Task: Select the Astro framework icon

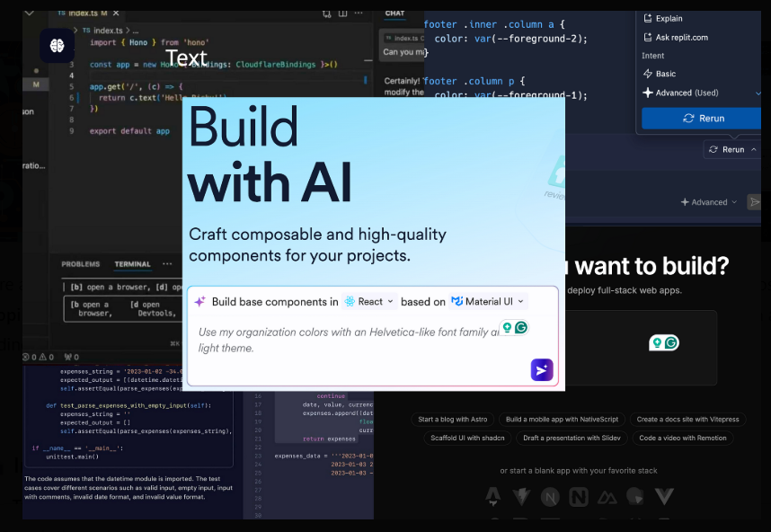Action: coord(493,496)
